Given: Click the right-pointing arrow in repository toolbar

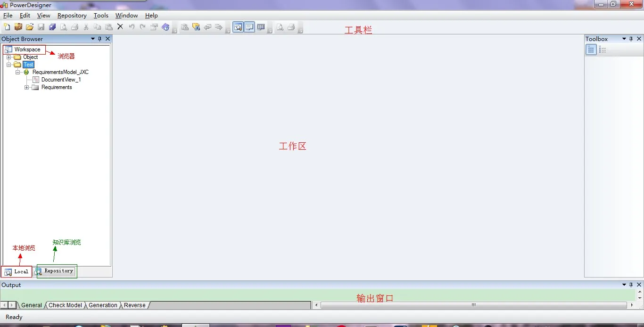Looking at the screenshot, I should (x=219, y=27).
